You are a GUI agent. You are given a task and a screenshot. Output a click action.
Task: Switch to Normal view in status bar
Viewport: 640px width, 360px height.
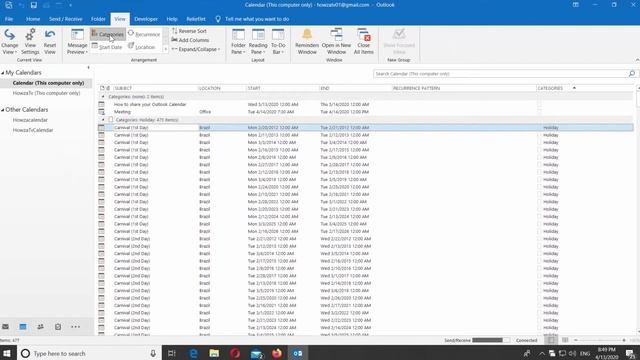pyautogui.click(x=551, y=340)
